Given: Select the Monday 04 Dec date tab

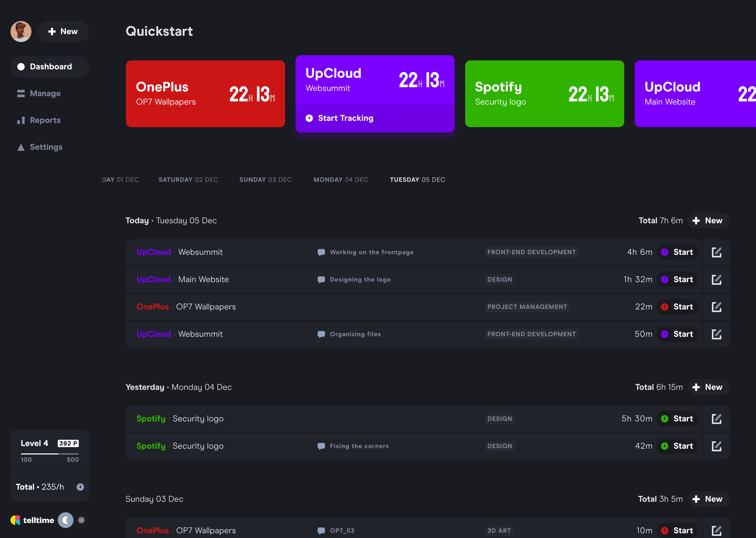Looking at the screenshot, I should point(341,180).
